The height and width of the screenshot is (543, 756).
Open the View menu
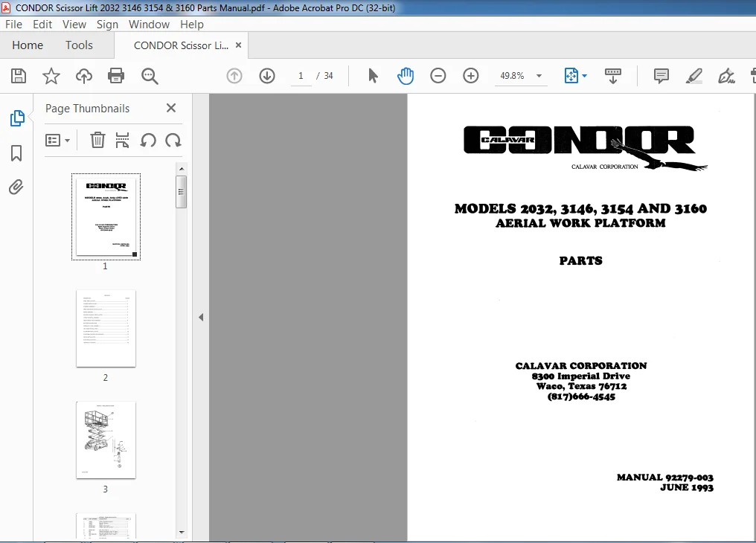point(74,24)
